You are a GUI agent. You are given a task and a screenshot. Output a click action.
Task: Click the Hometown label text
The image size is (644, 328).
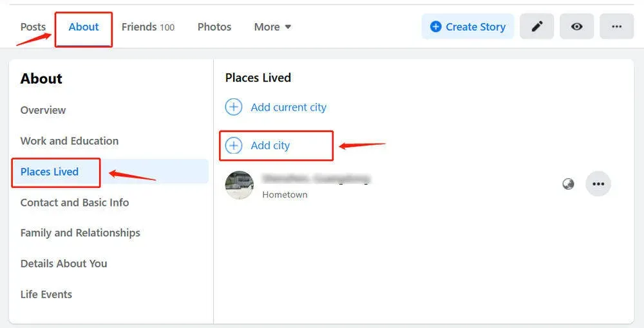click(x=285, y=195)
